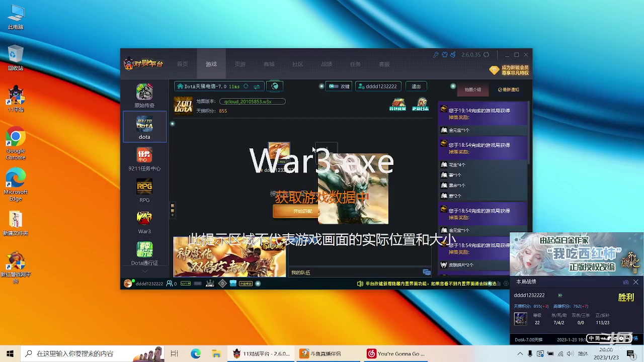644x362 pixels.
Task: Switch to the 任务 tab
Action: pos(355,64)
